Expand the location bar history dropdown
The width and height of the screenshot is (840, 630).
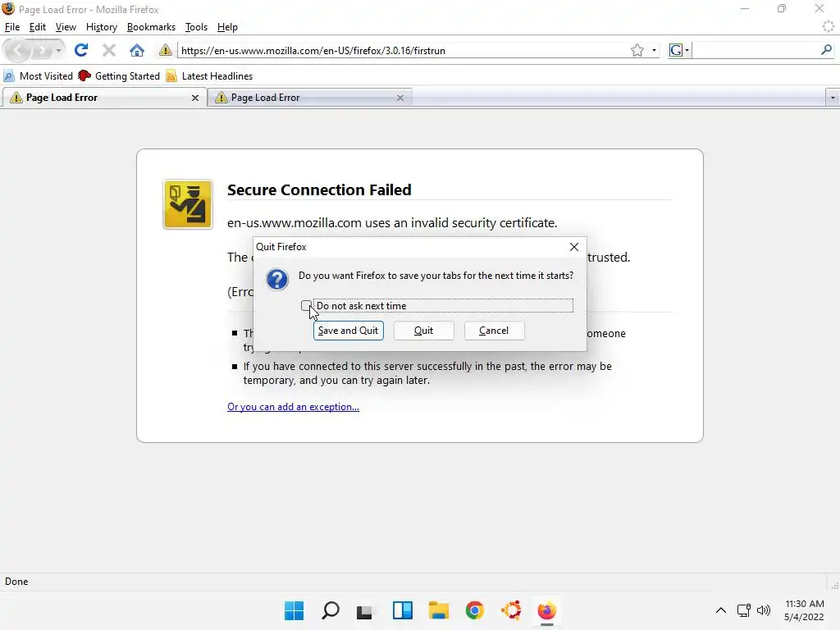click(654, 50)
